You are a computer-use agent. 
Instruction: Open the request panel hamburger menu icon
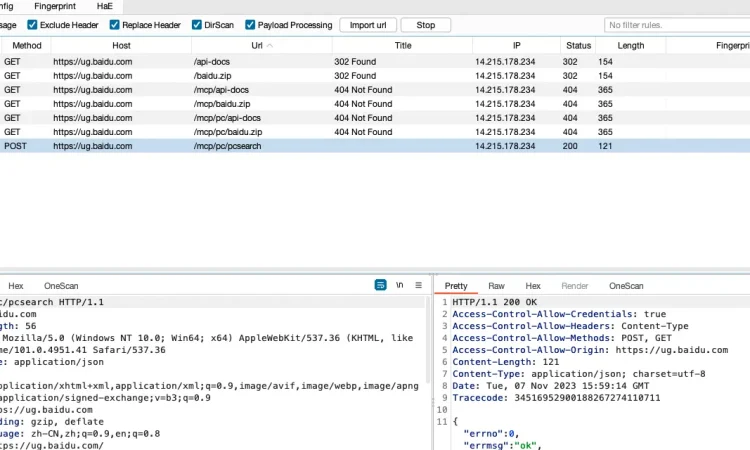[419, 285]
